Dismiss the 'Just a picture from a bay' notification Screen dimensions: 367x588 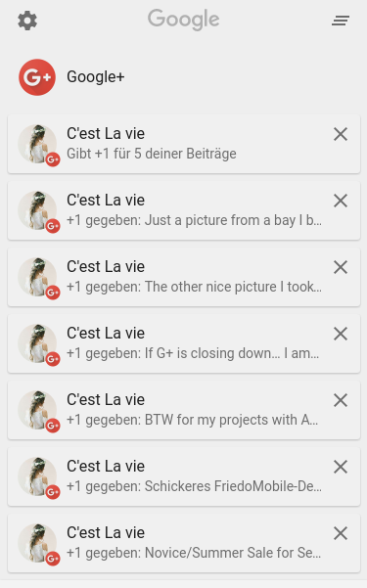pos(341,201)
